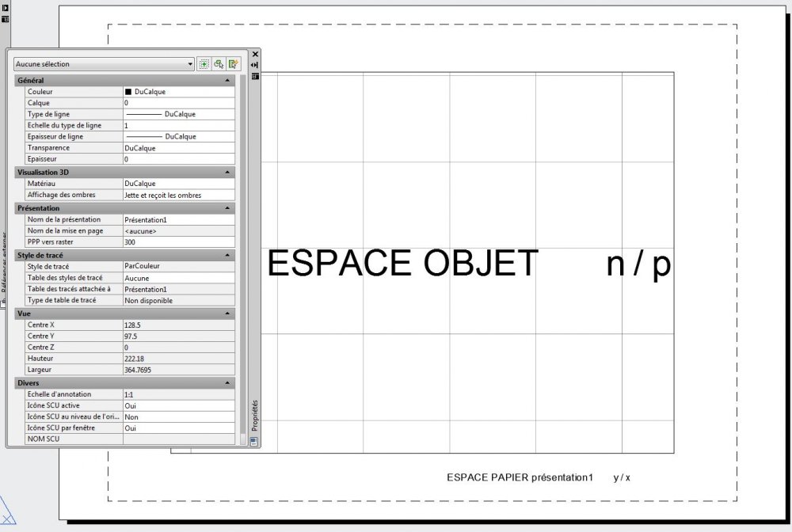Click the list icon below the top-left arrow
Image resolution: width=792 pixels, height=532 pixels.
pos(6,19)
